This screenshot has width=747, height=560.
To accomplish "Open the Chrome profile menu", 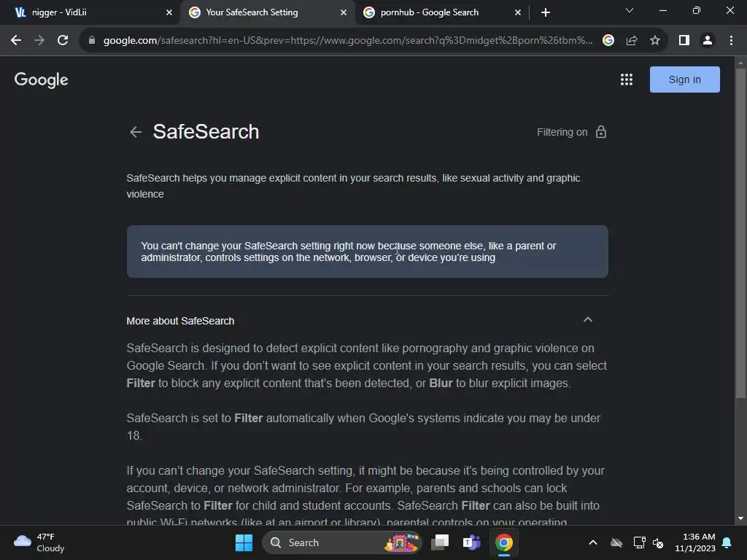I will 708,41.
